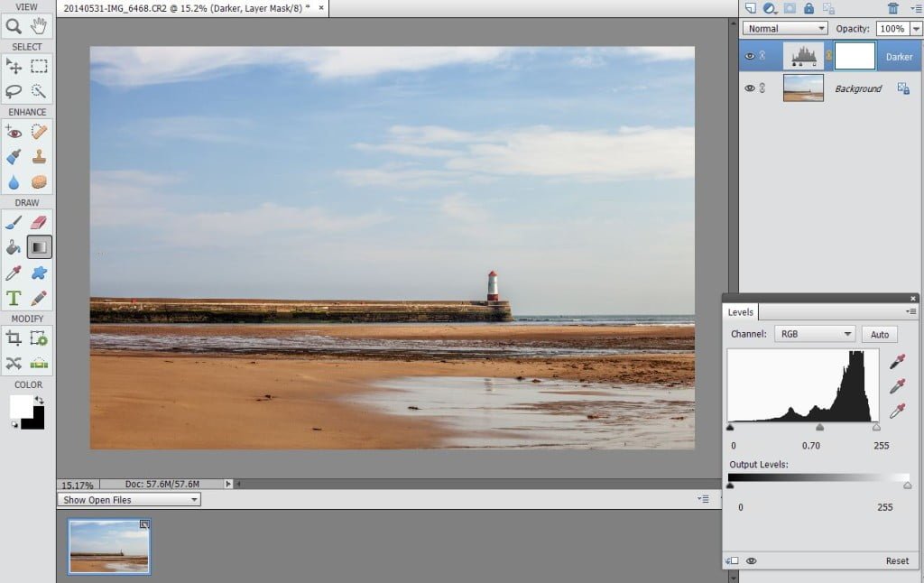This screenshot has height=583, width=924.
Task: Select the Pencil tool
Action: 39,299
